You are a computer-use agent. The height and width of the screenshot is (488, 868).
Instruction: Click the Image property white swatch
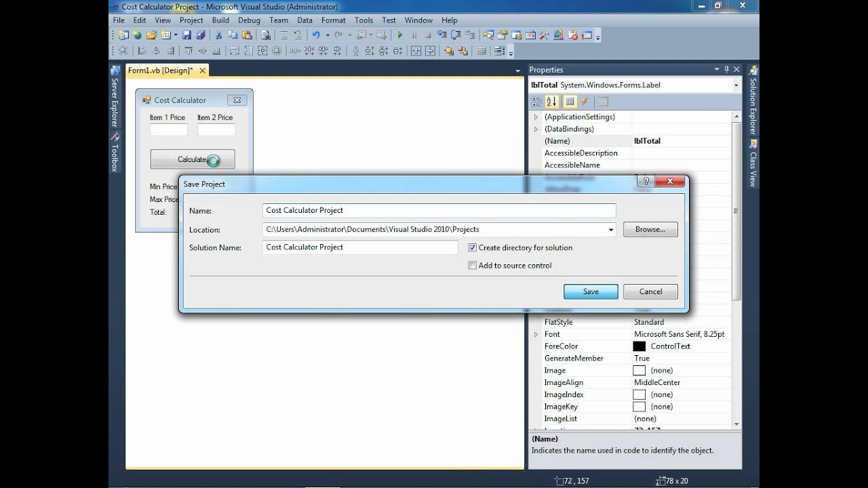[x=639, y=371]
